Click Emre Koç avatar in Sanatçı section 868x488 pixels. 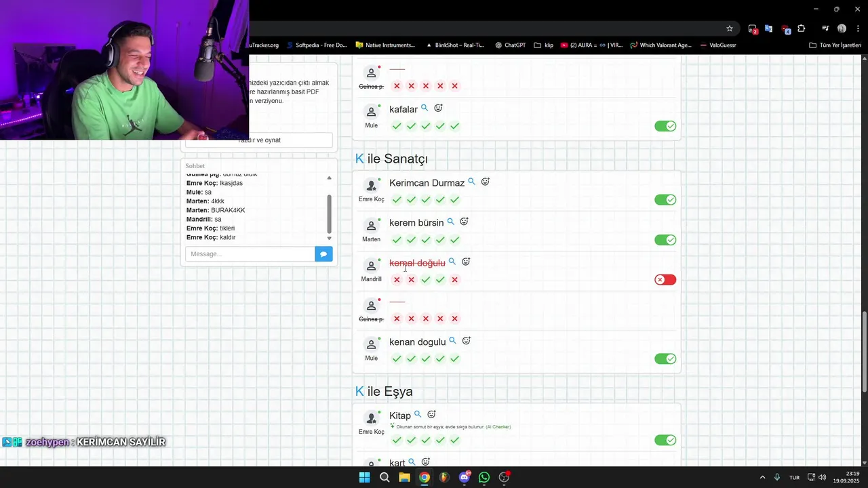click(371, 185)
